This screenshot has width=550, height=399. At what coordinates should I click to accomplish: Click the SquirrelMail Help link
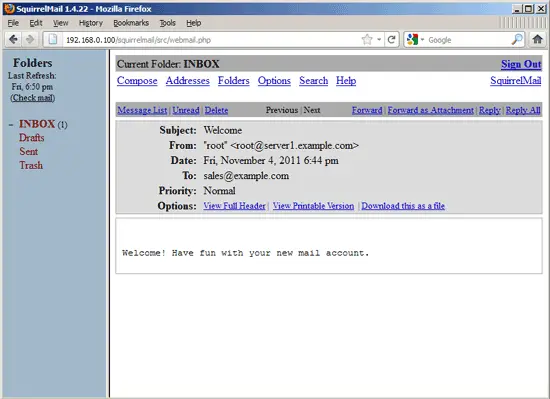(346, 81)
